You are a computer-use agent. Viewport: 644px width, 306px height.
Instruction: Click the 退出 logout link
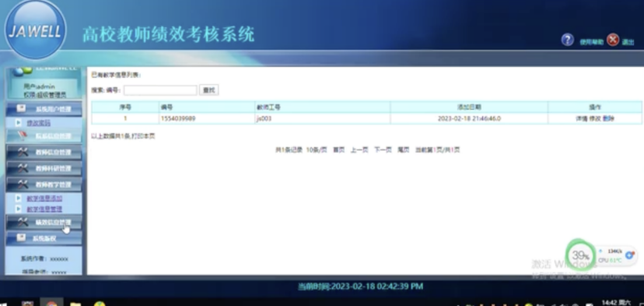point(628,42)
